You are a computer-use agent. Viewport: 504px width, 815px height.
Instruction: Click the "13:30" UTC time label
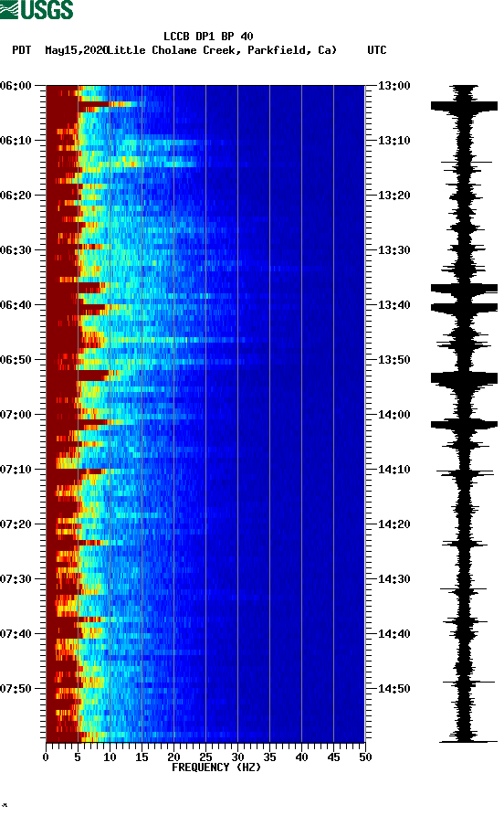[x=394, y=250]
